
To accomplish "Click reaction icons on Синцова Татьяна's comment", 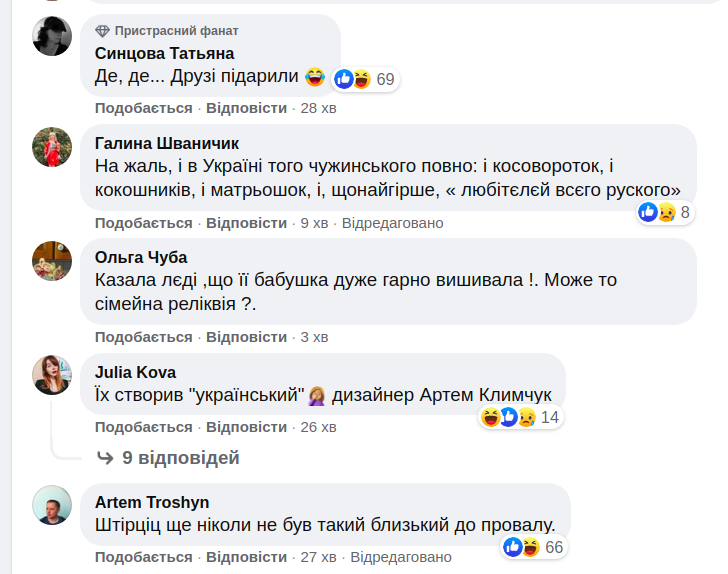I will (353, 79).
